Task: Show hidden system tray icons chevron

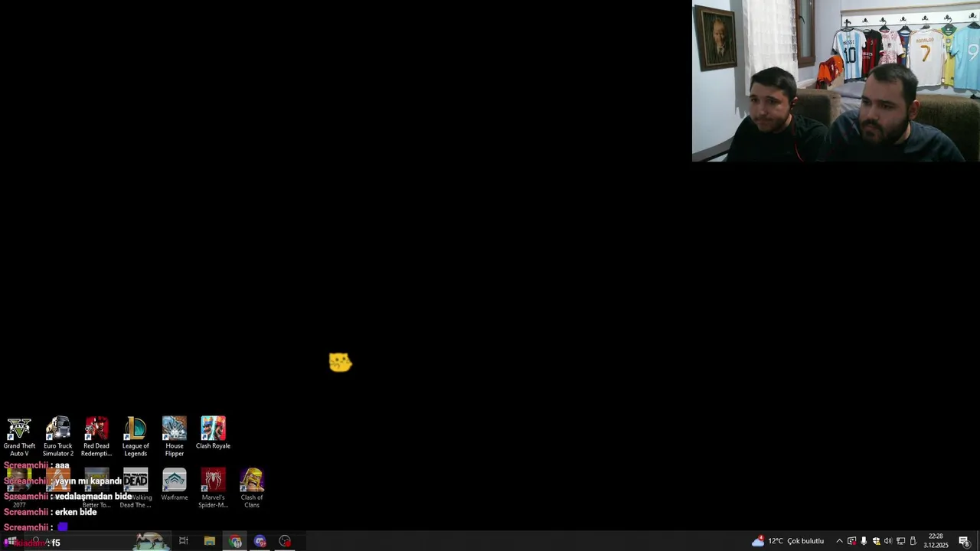Action: 839,541
